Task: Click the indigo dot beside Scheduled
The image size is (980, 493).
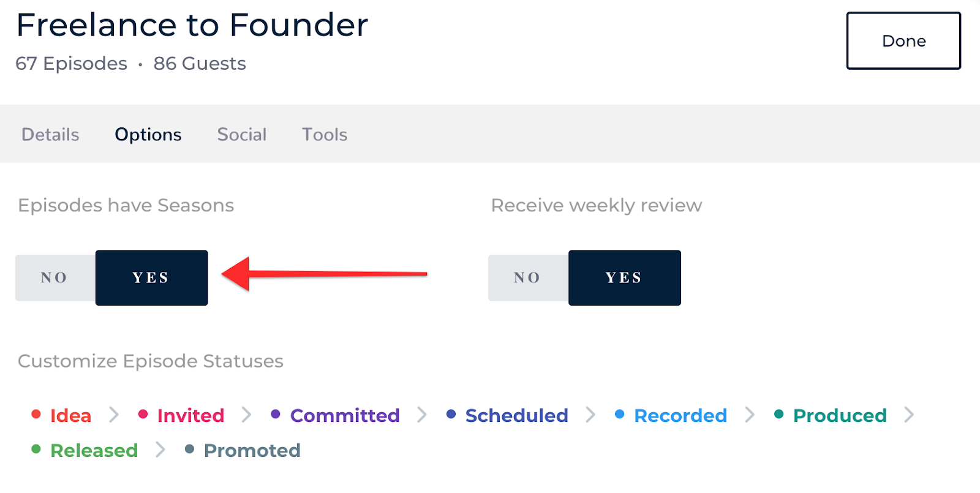Action: [x=451, y=415]
